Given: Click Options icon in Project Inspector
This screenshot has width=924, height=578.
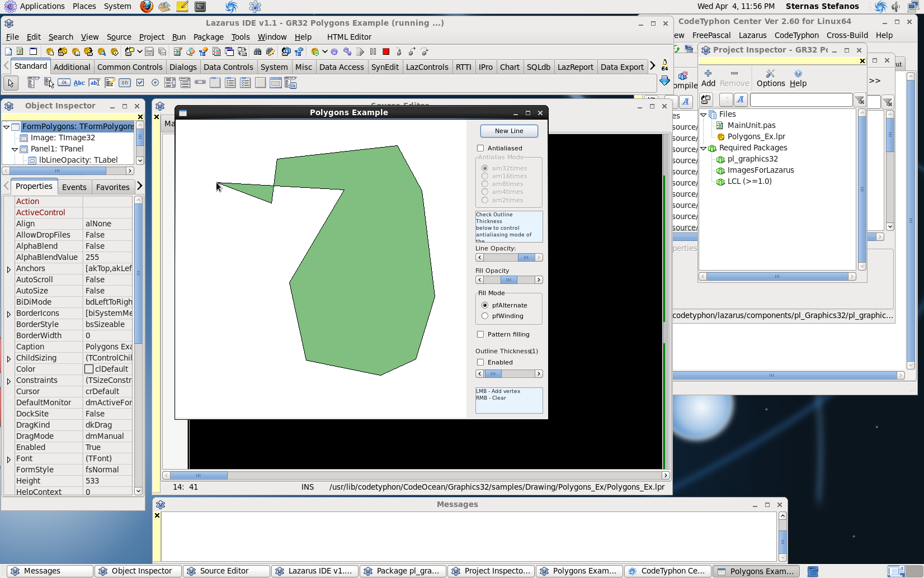Looking at the screenshot, I should click(x=771, y=78).
